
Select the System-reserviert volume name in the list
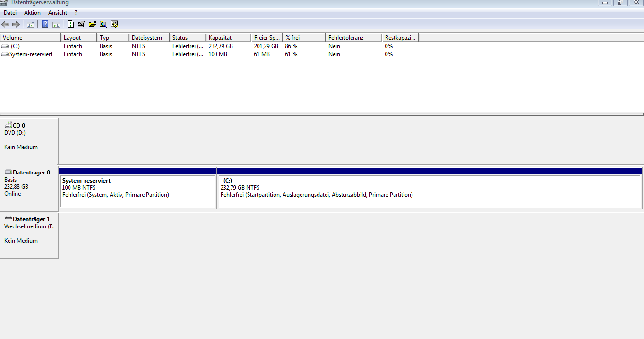click(31, 54)
